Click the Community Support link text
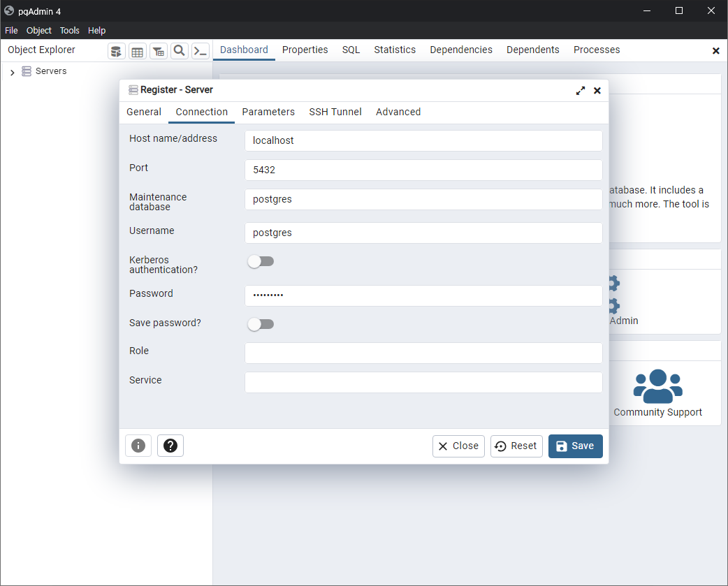728x586 pixels. click(658, 412)
